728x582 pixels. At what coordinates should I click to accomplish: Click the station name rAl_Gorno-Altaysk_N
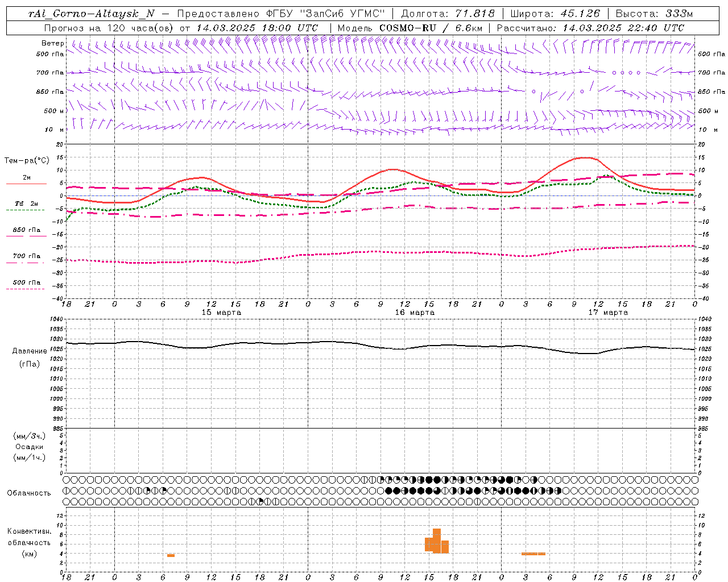(91, 14)
